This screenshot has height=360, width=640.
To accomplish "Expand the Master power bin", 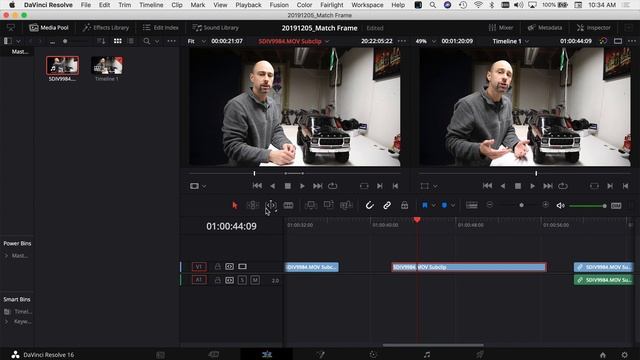I will (x=6, y=256).
